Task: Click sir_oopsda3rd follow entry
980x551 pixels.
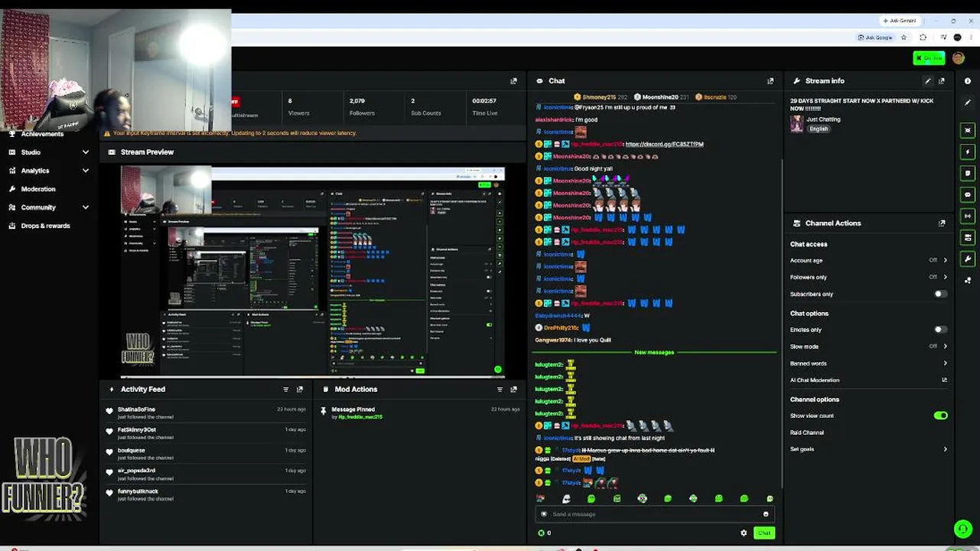Action: (x=207, y=474)
